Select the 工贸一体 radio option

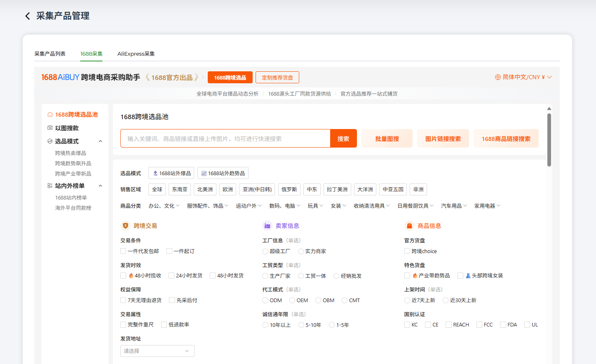click(x=301, y=276)
